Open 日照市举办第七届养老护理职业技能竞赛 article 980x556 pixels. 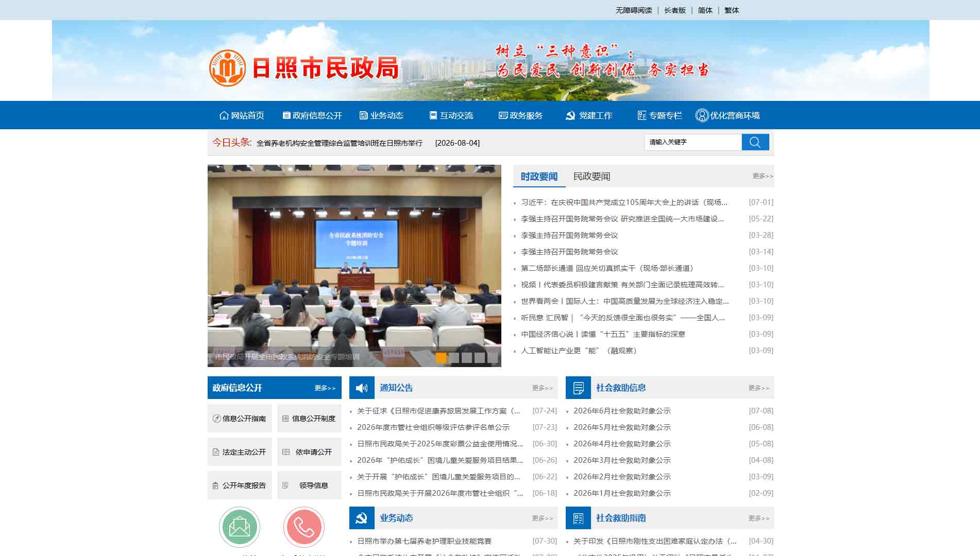pyautogui.click(x=425, y=541)
